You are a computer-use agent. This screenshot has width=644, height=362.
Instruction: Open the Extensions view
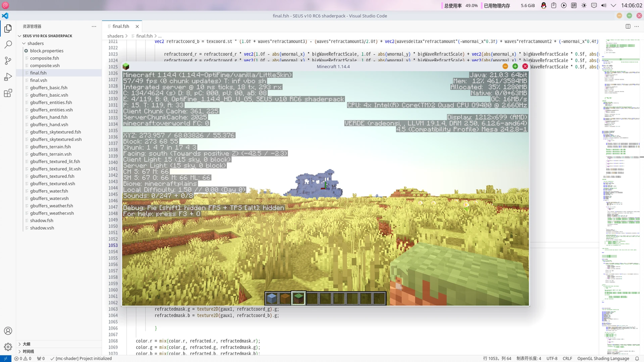click(x=8, y=93)
